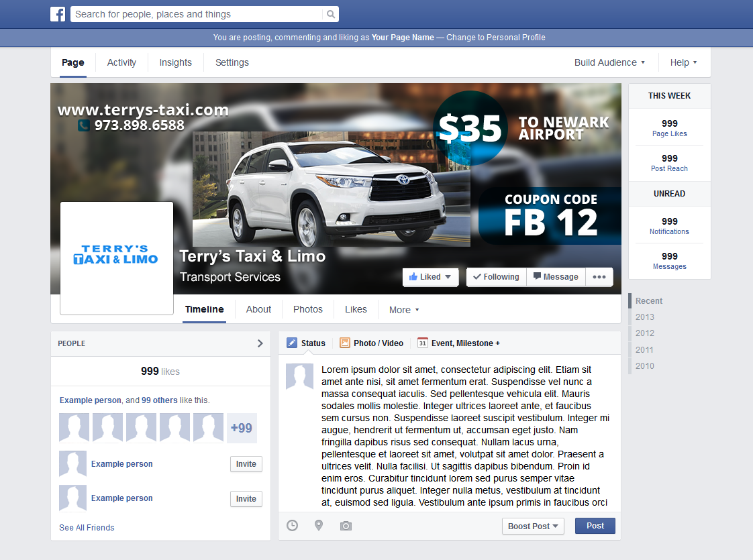Invite the first Example person
Screen dimensions: 753x560
[246, 463]
